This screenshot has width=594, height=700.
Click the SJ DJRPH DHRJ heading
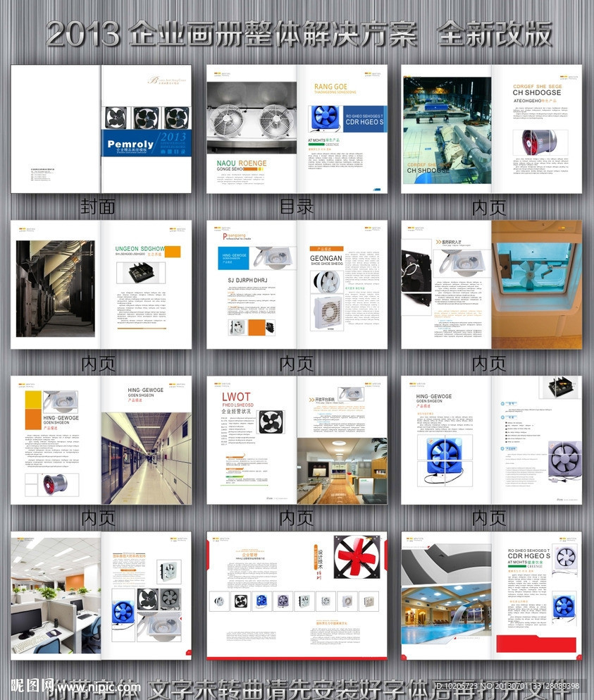pos(247,280)
